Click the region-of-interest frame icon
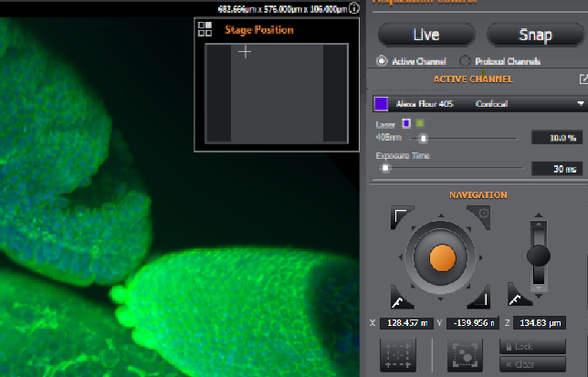This screenshot has width=588, height=377. click(x=465, y=354)
